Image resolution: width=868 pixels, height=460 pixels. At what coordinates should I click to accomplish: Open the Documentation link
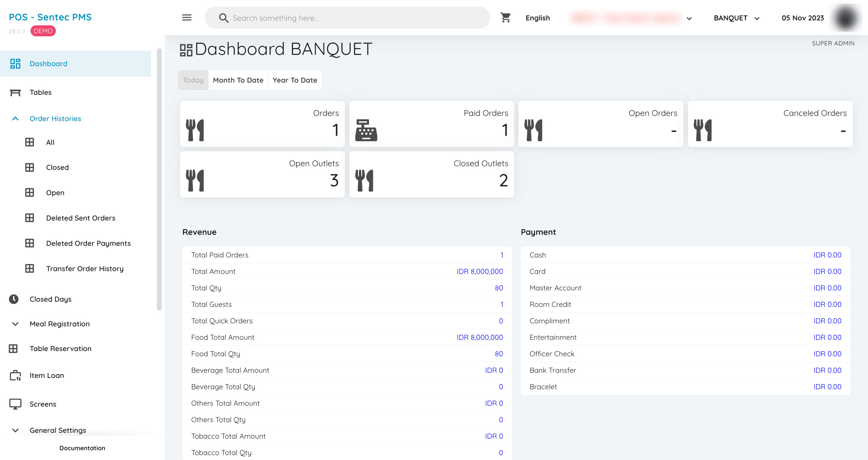pyautogui.click(x=82, y=448)
